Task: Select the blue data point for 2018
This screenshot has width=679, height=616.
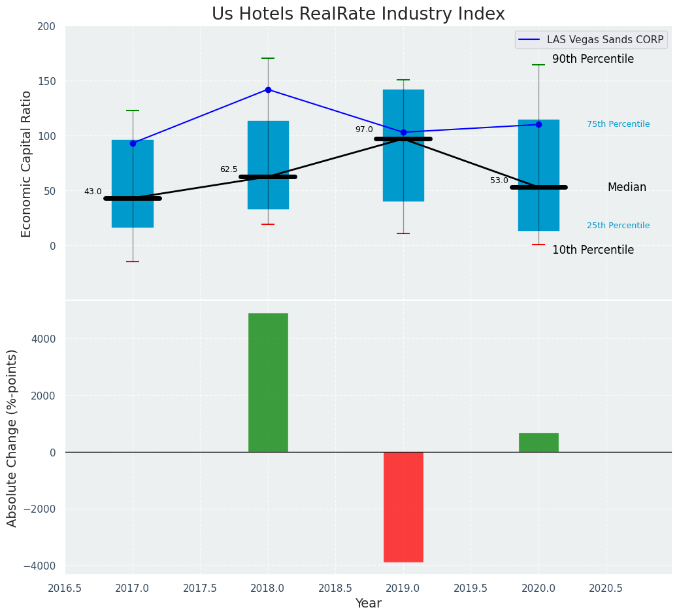Action: (x=268, y=90)
